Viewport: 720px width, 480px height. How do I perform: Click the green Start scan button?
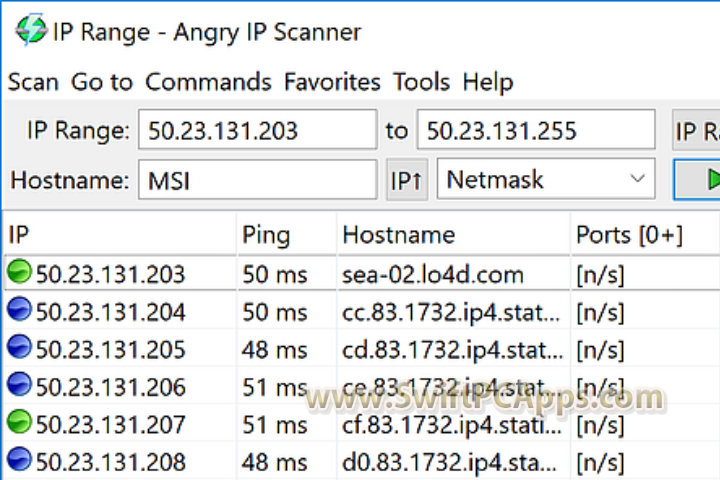(697, 179)
